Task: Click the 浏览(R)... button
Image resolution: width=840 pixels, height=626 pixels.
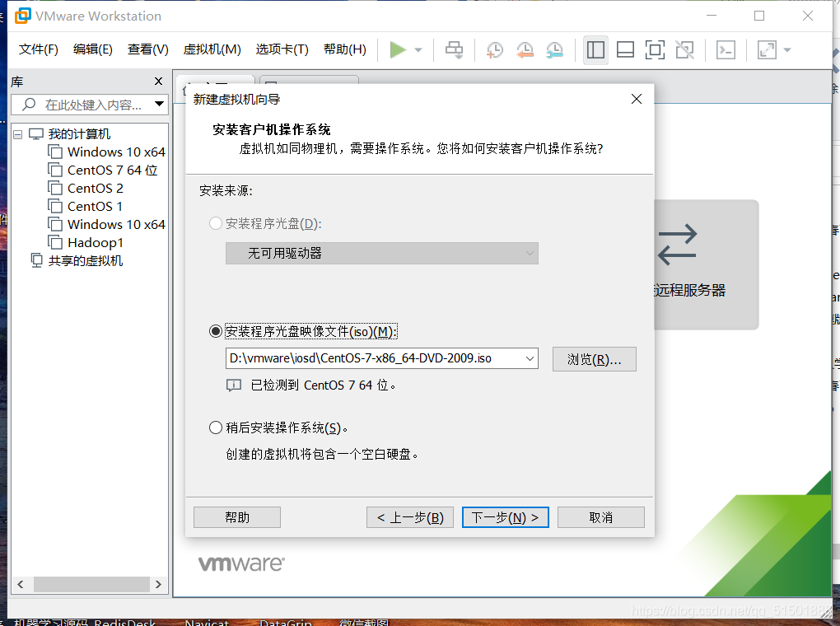Action: pos(594,359)
